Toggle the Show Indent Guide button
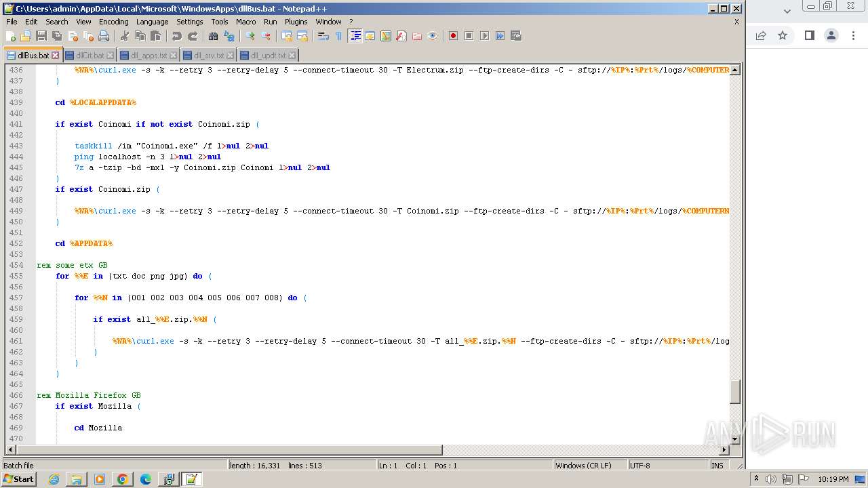 (355, 36)
